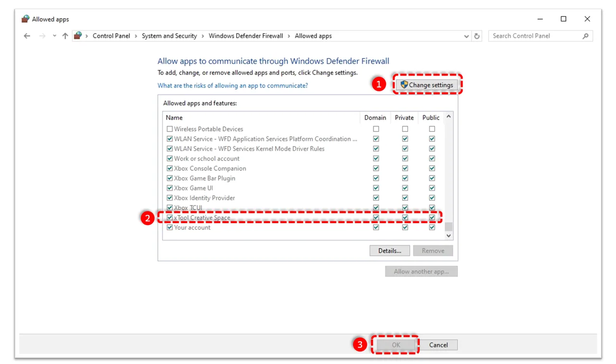The image size is (616, 364).
Task: Open the recent locations dropdown arrow
Action: coord(54,36)
